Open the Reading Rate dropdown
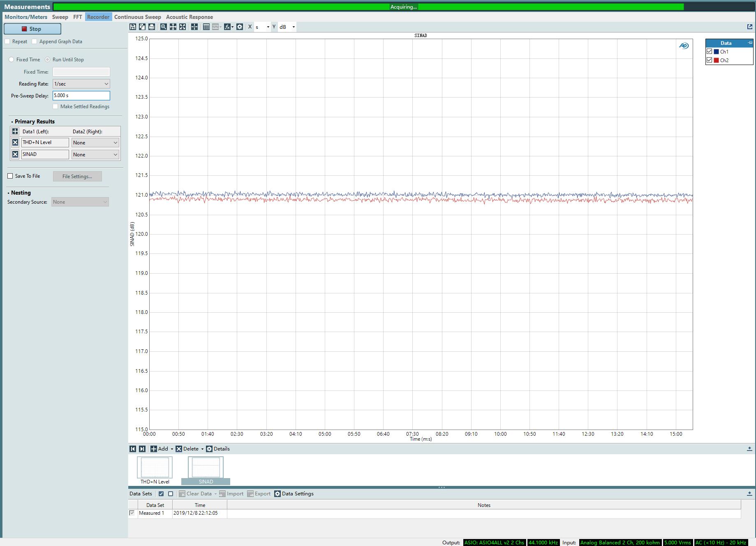This screenshot has height=546, width=756. click(x=81, y=84)
